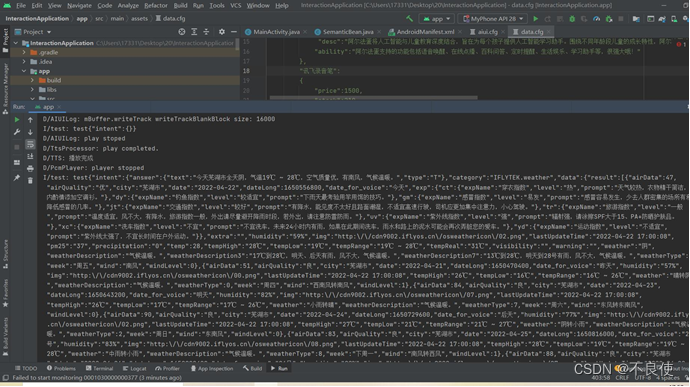The width and height of the screenshot is (690, 387).
Task: Open the TODO tool window
Action: coord(26,369)
